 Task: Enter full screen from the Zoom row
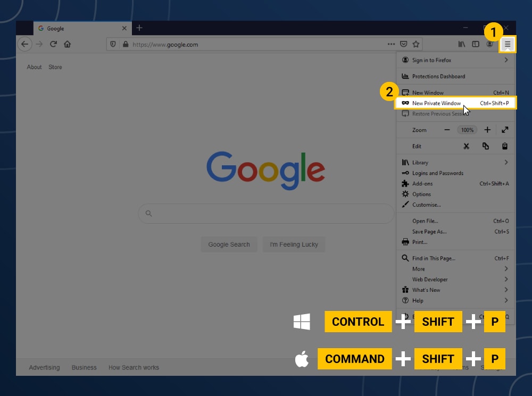pos(505,130)
